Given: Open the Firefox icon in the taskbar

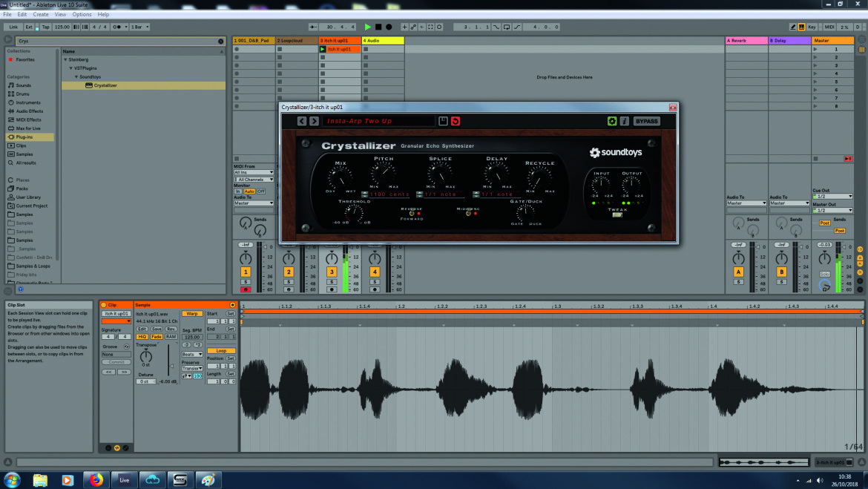Looking at the screenshot, I should coord(96,479).
